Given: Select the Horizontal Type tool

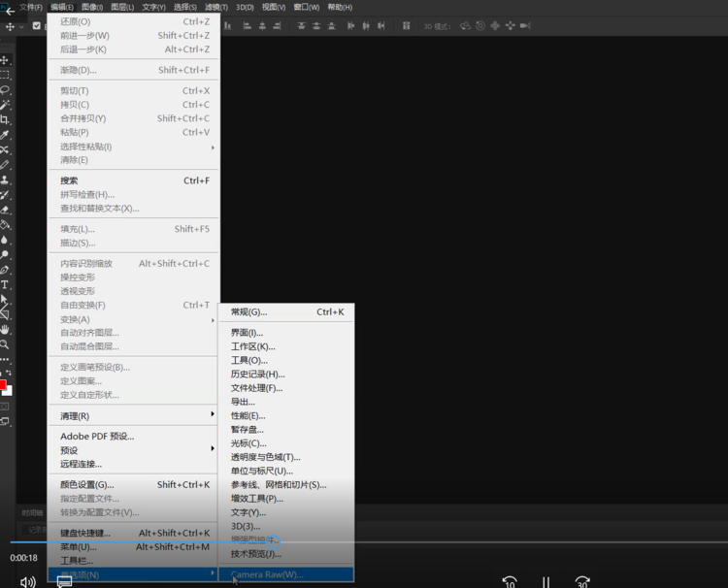Looking at the screenshot, I should pos(5,285).
